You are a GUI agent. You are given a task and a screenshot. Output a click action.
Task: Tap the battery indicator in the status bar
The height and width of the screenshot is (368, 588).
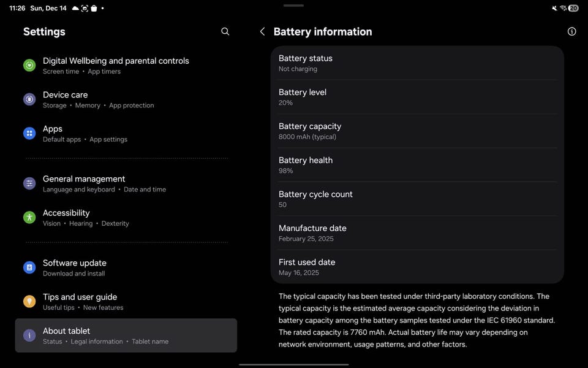point(573,9)
